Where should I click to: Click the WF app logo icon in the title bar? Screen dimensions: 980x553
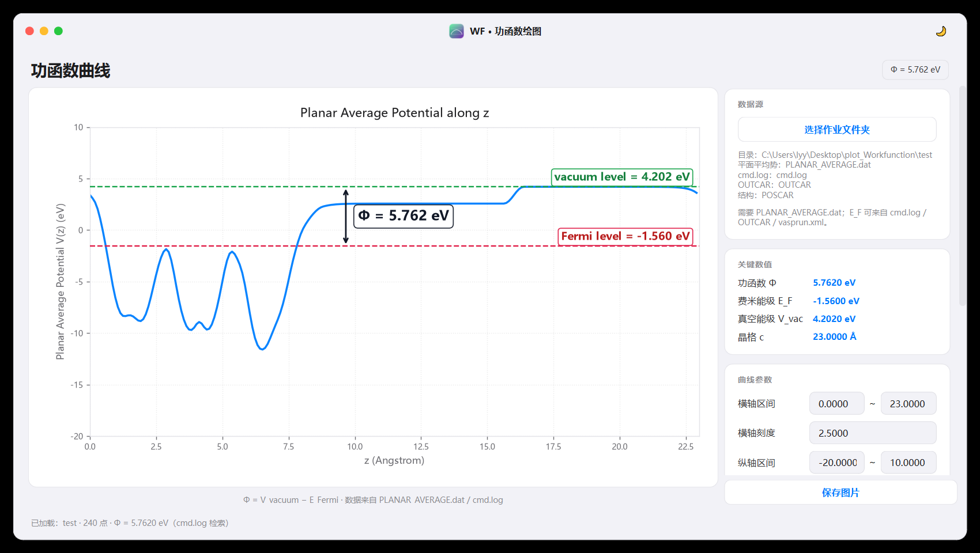pyautogui.click(x=457, y=31)
